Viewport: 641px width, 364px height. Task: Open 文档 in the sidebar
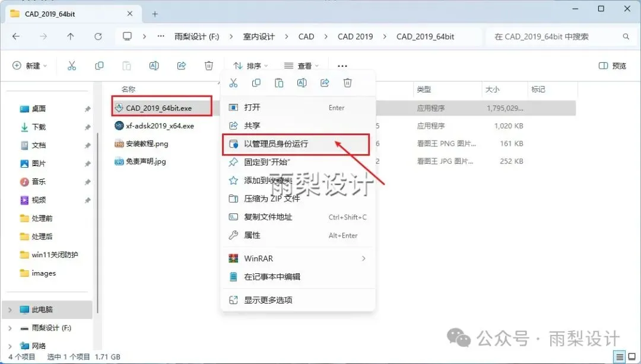click(x=39, y=145)
